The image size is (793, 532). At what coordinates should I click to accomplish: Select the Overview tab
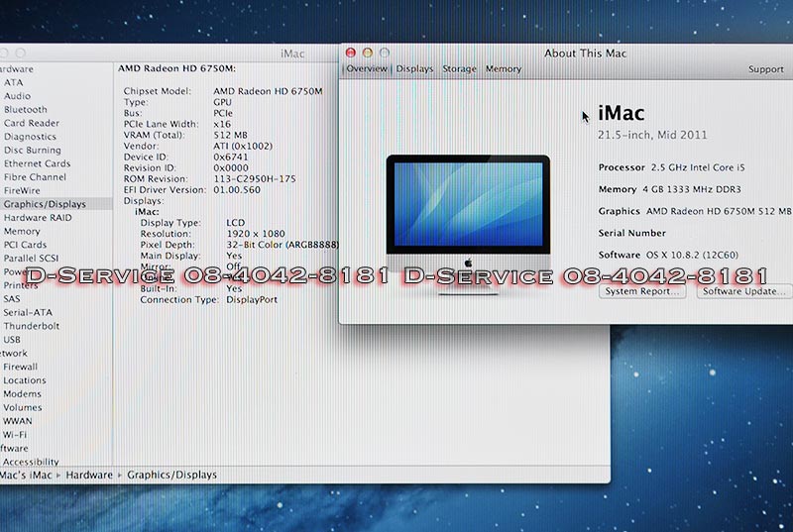tap(366, 69)
